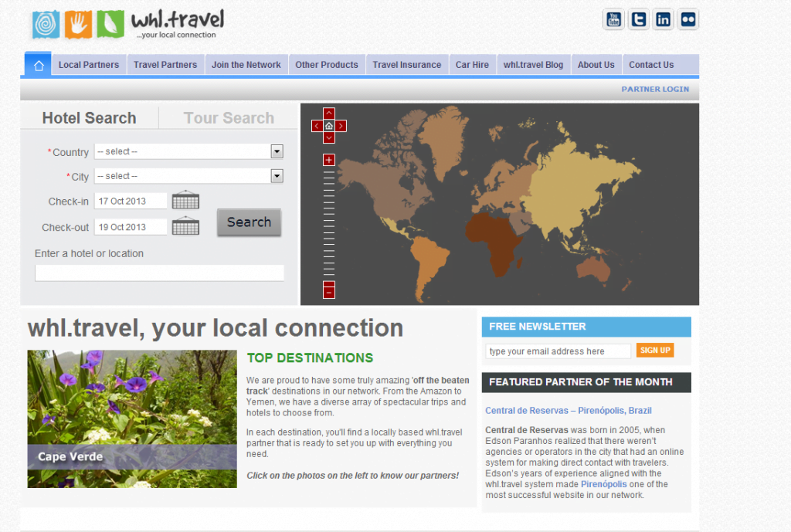
Task: Open Car Hire menu item
Action: [x=472, y=65]
